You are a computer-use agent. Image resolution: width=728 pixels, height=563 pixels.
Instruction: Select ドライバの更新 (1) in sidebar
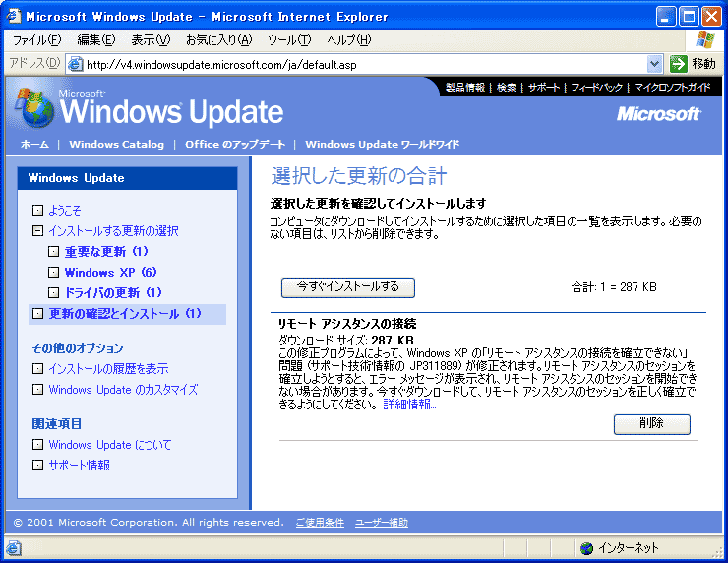tap(113, 292)
